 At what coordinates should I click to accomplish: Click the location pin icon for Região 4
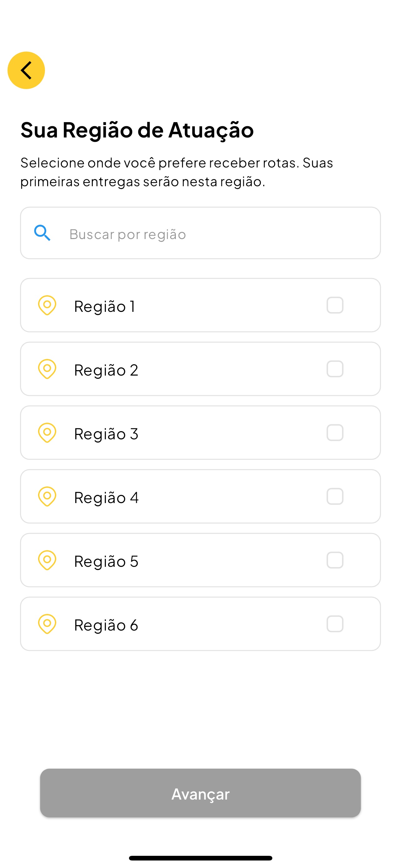point(47,496)
